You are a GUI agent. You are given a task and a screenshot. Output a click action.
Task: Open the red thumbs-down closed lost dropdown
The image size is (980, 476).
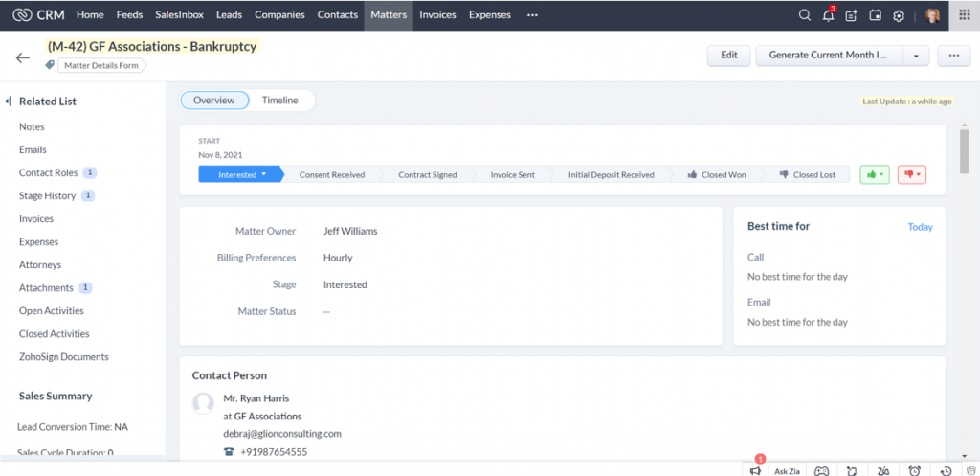tap(912, 174)
